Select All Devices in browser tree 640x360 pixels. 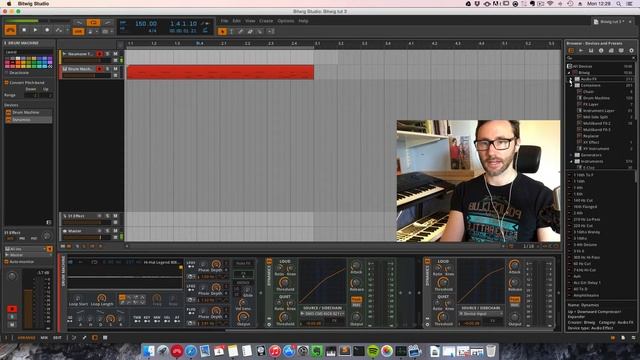coord(600,66)
